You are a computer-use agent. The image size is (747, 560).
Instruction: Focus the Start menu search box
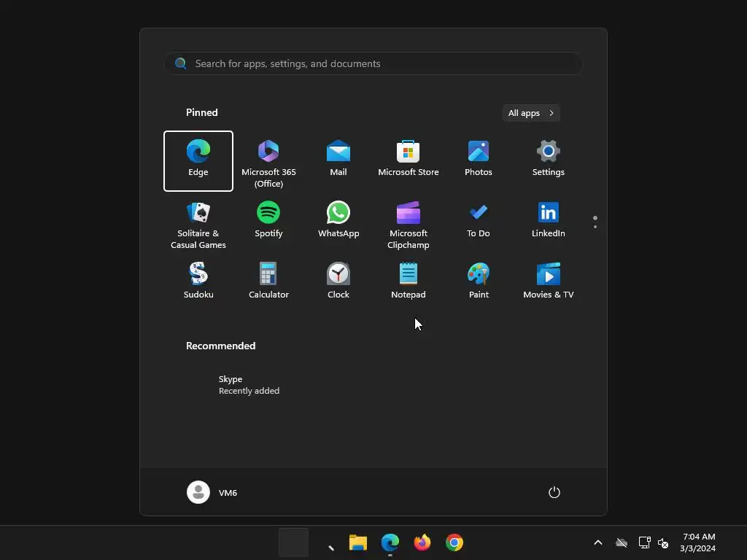373,64
